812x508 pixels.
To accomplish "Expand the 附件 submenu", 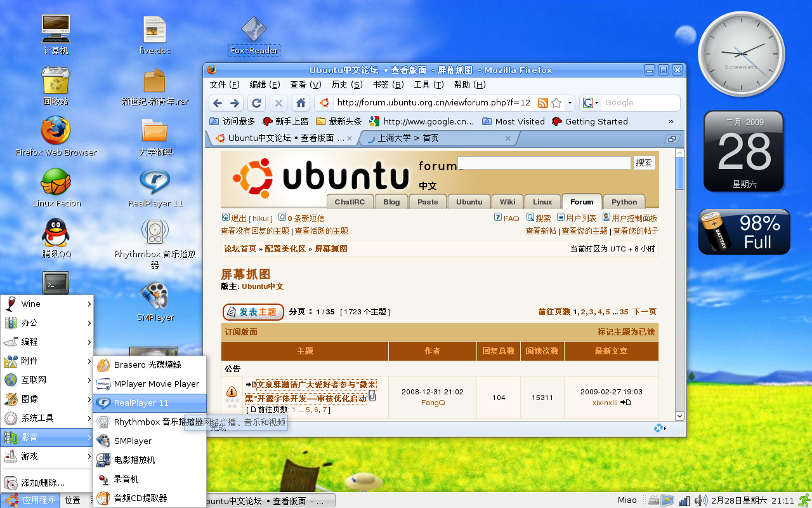I will [x=48, y=361].
